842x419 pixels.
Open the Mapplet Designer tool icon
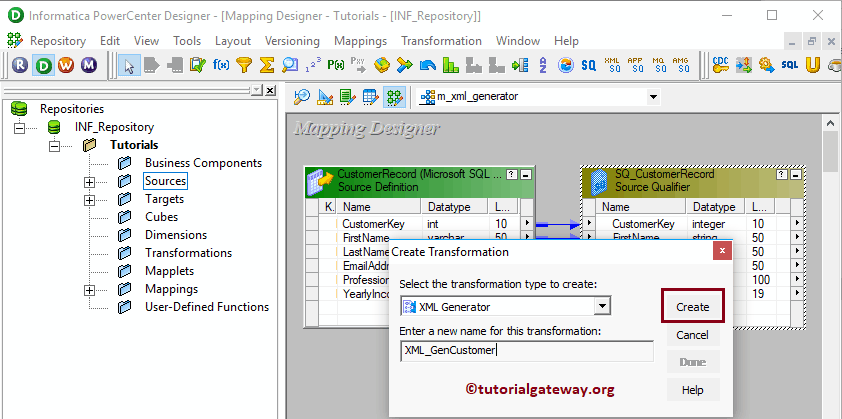371,97
